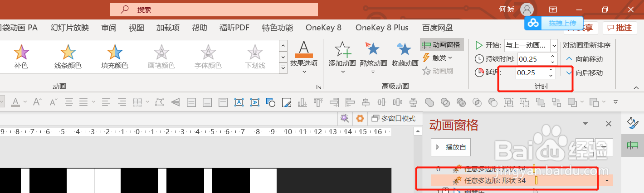The height and width of the screenshot is (193, 644).
Task: Open the 帮助 help tab
Action: pos(200,28)
